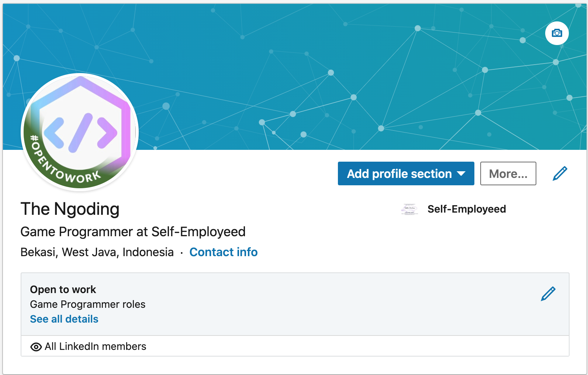Click the pencil icon to edit intro
This screenshot has height=375, width=588.
coord(560,173)
